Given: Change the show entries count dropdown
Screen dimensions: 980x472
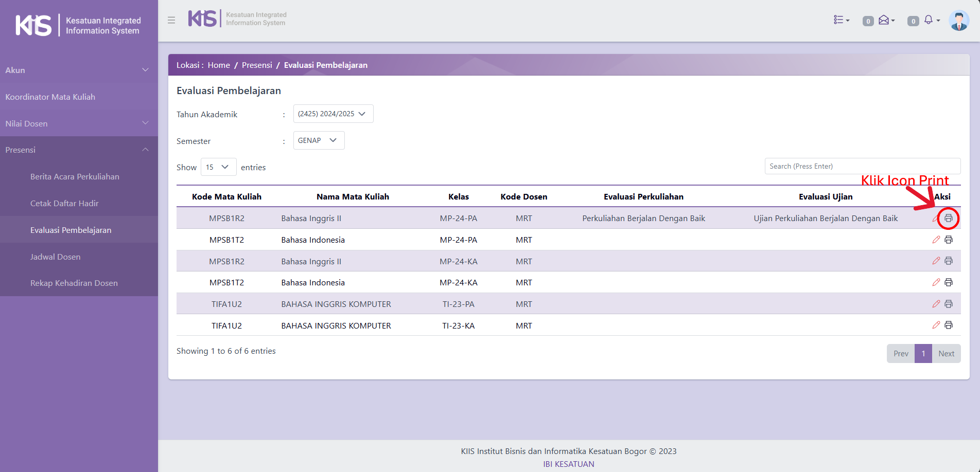Looking at the screenshot, I should 218,167.
